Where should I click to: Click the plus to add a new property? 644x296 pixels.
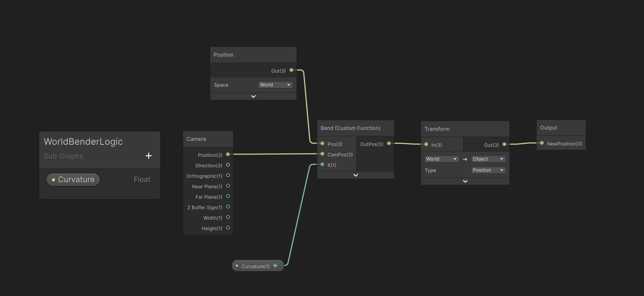pyautogui.click(x=149, y=155)
